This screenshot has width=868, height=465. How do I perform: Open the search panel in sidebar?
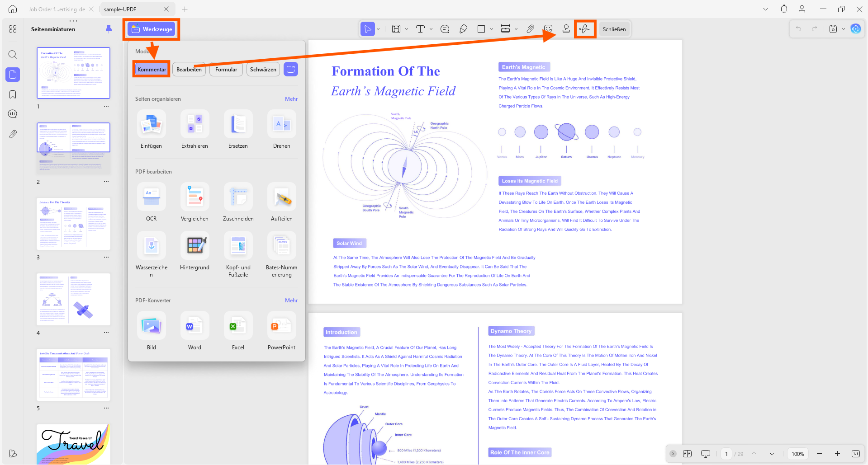[13, 55]
